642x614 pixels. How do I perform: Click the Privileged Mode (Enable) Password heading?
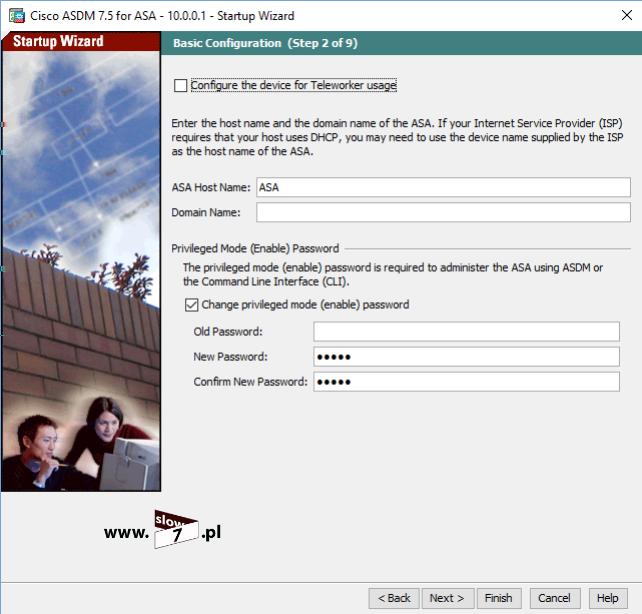(255, 248)
